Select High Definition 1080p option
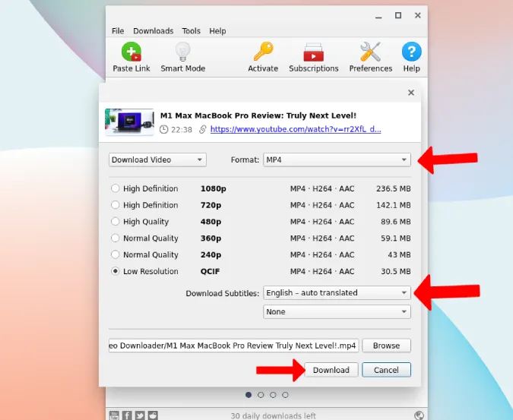This screenshot has width=513, height=420. pyautogui.click(x=115, y=188)
